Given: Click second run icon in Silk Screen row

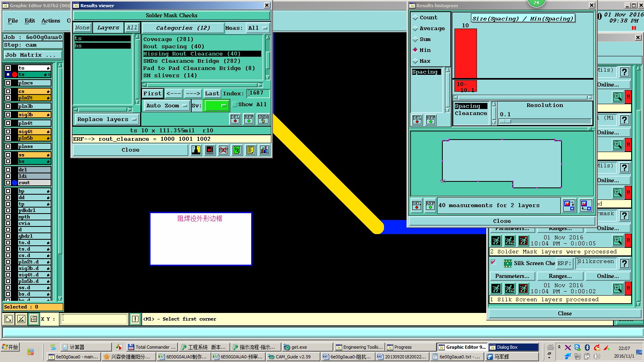Looking at the screenshot, I should point(510,288).
